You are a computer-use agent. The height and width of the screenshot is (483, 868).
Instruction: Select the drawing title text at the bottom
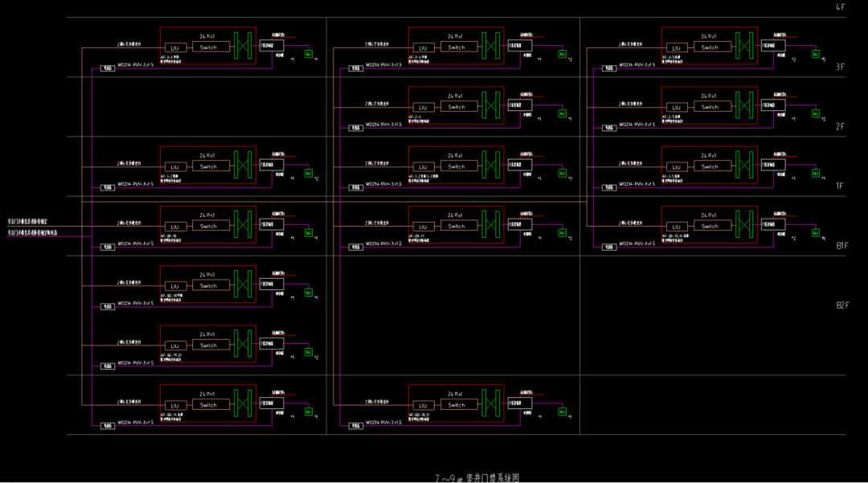point(477,477)
